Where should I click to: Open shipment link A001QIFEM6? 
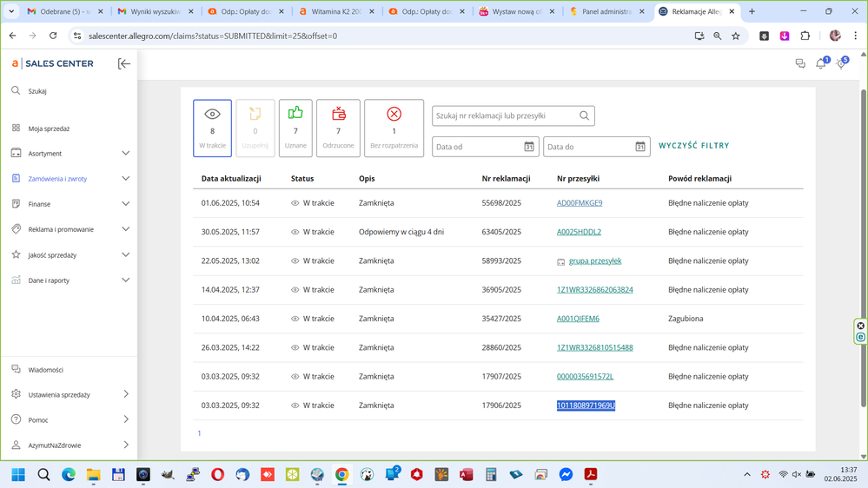pos(578,319)
